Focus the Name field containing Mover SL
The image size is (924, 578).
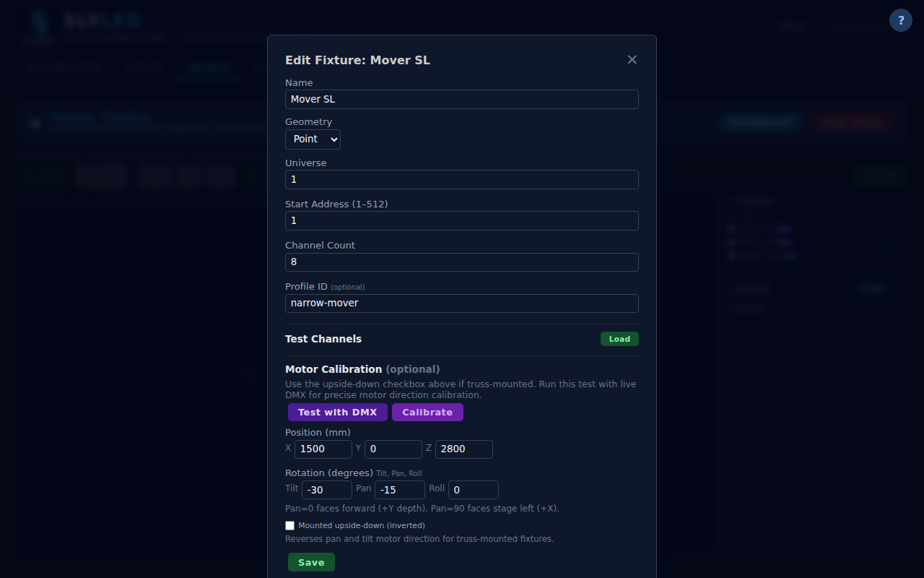(x=461, y=100)
